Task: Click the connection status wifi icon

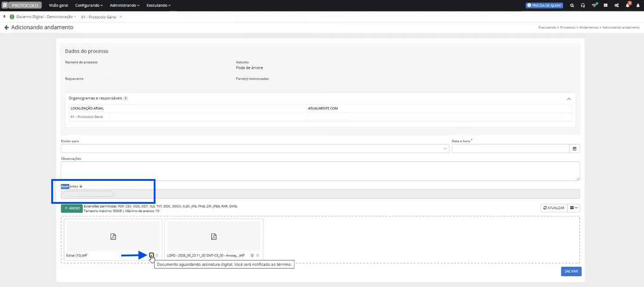Action: (x=595, y=5)
